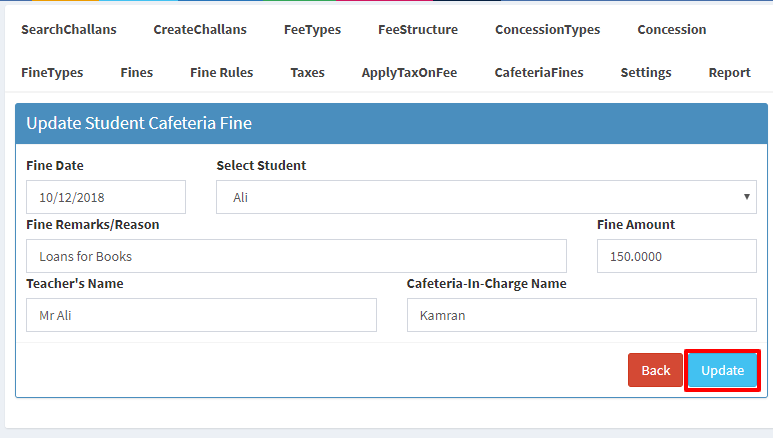Open the Fines tab

coord(137,73)
